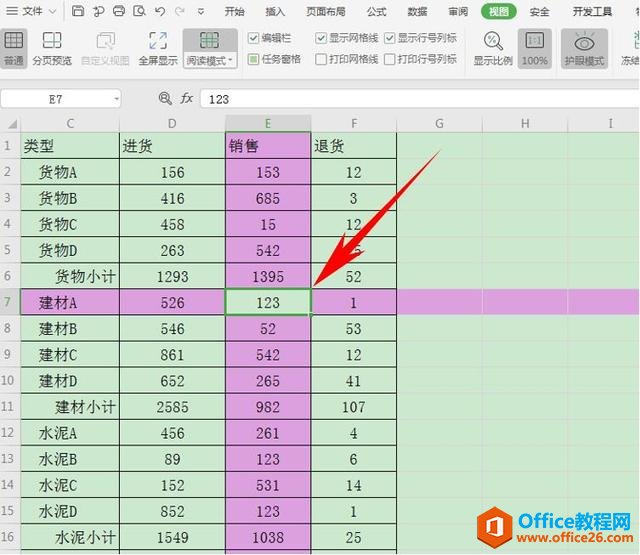This screenshot has width=640, height=555.
Task: Select row 7 header
Action: [8, 302]
